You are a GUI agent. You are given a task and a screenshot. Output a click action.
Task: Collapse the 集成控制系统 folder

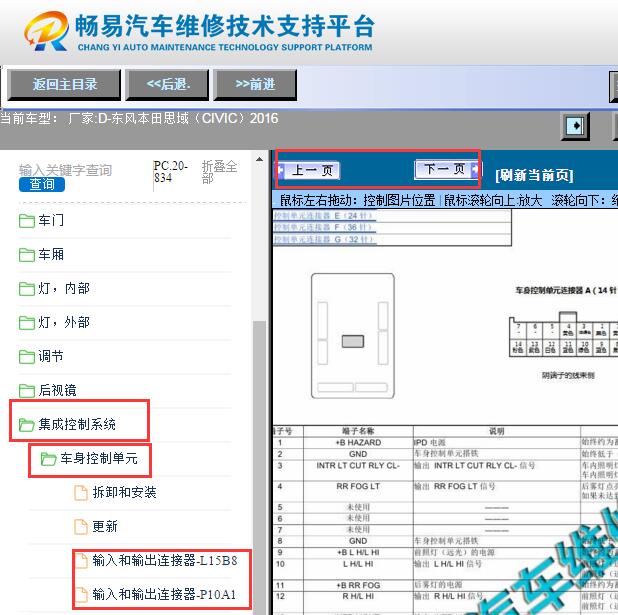(x=77, y=424)
